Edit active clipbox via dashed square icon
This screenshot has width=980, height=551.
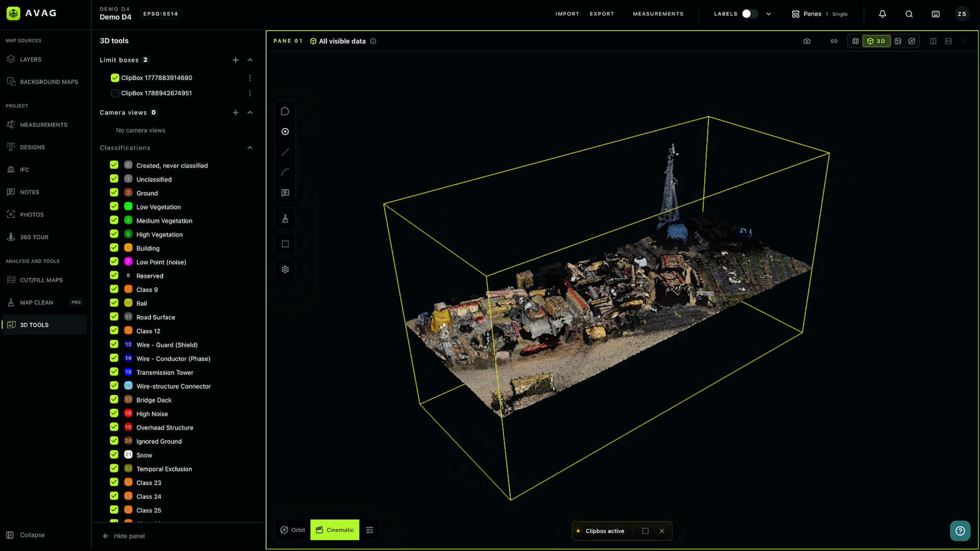click(x=645, y=531)
